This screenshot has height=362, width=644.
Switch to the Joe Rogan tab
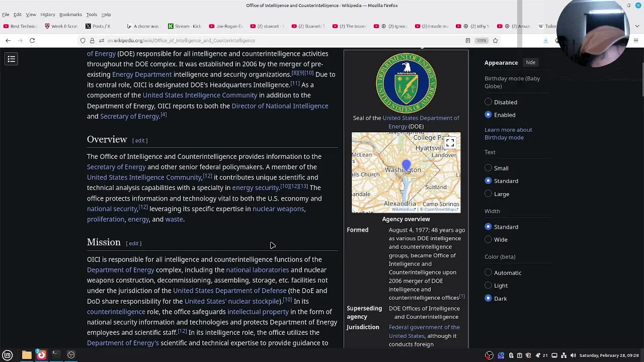click(x=225, y=26)
